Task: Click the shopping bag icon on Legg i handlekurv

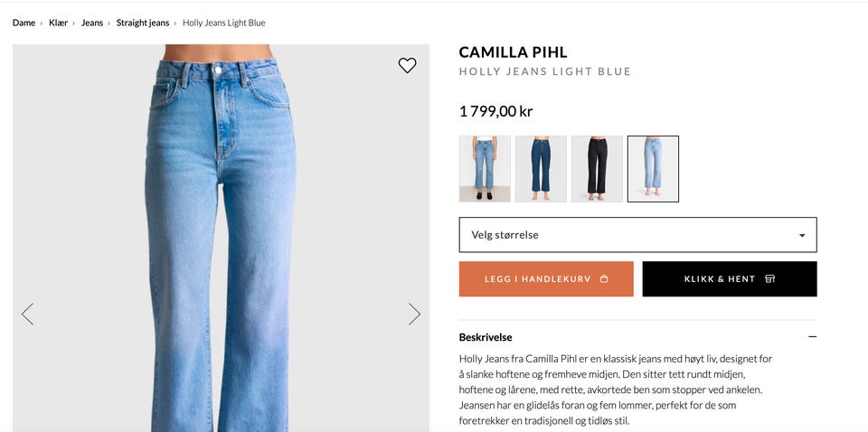Action: 604,278
